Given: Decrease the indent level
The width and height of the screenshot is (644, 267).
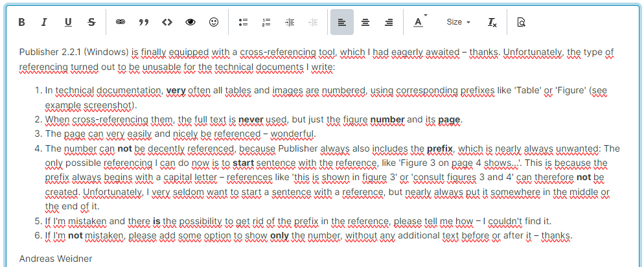Looking at the screenshot, I should click(x=313, y=22).
